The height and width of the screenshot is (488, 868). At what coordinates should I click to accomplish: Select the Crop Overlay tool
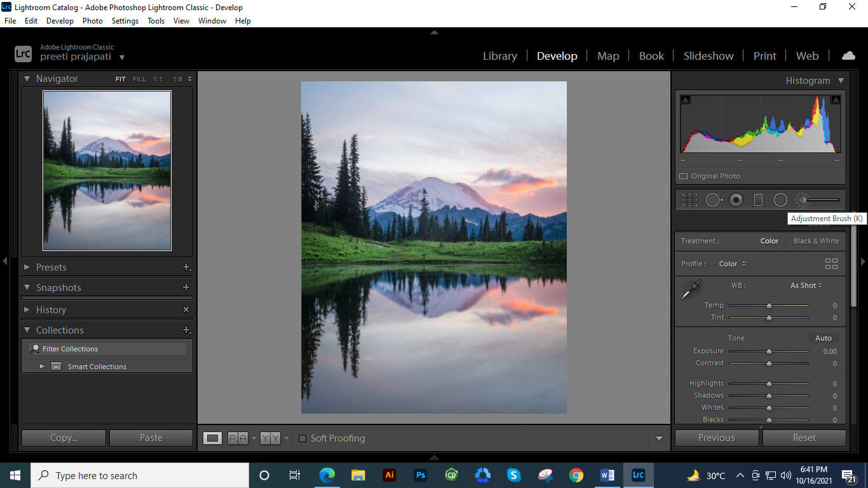pos(689,200)
